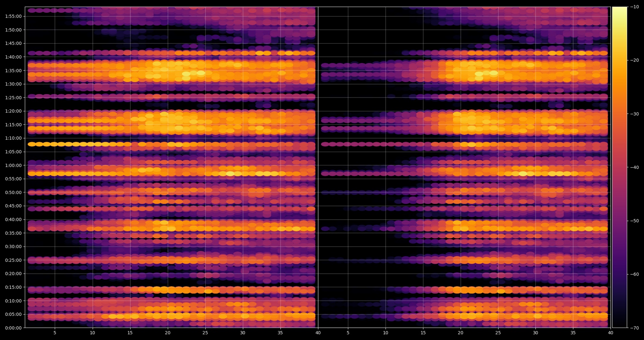Viewport: 644px width, 340px height.
Task: Click the 40 label ending the right plot
Action: coord(610,333)
